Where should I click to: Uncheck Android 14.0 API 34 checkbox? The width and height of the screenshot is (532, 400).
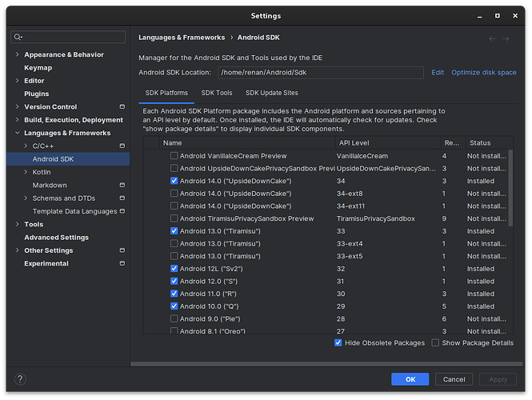(174, 181)
